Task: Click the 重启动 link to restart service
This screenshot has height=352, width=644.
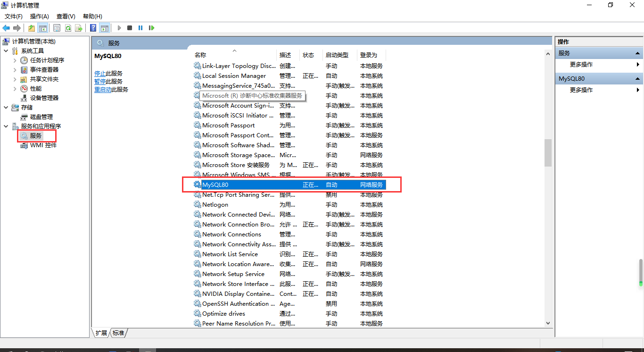Action: [103, 90]
